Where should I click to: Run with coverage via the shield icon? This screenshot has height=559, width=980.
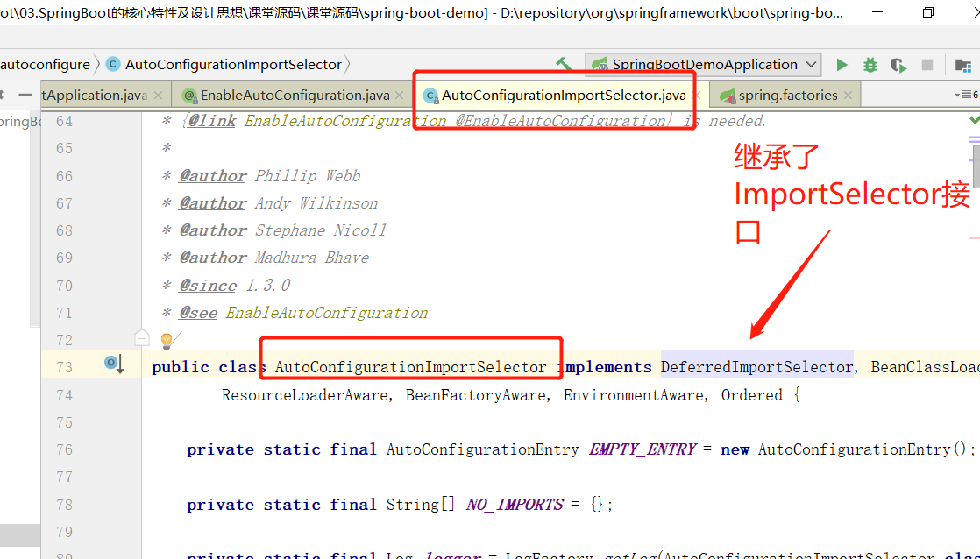897,64
